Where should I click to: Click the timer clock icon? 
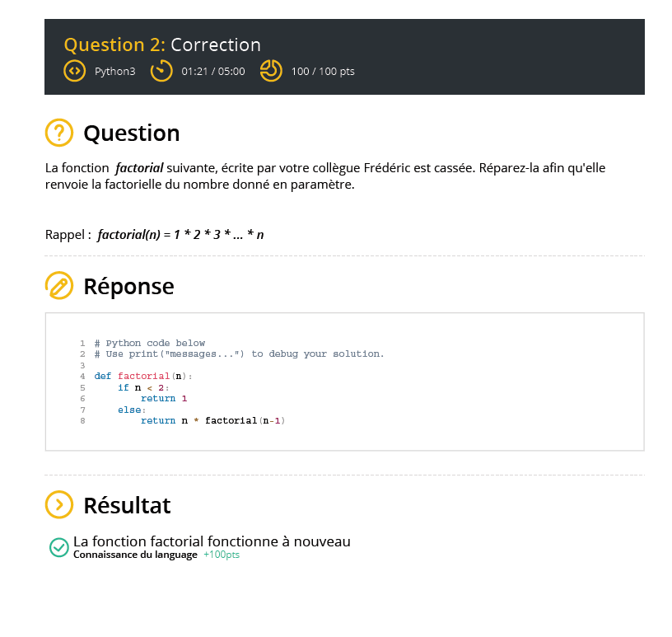pos(161,71)
